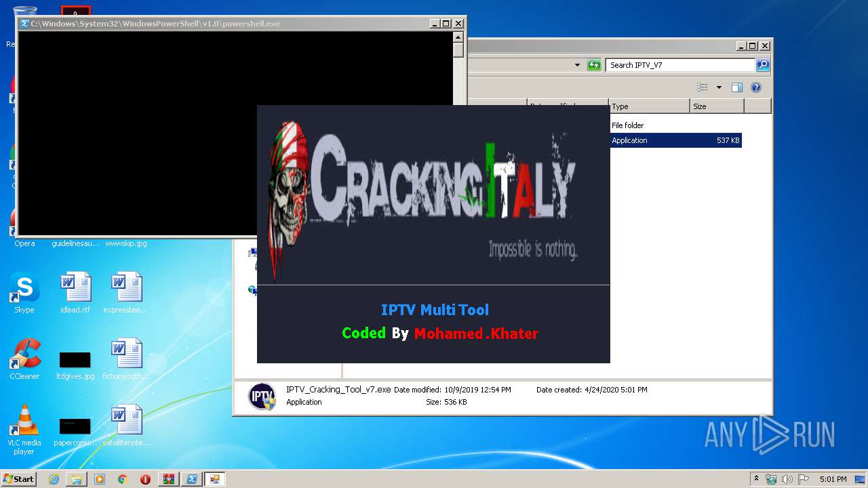868x488 pixels.
Task: Switch to WinRAR taskbar button
Action: (169, 479)
